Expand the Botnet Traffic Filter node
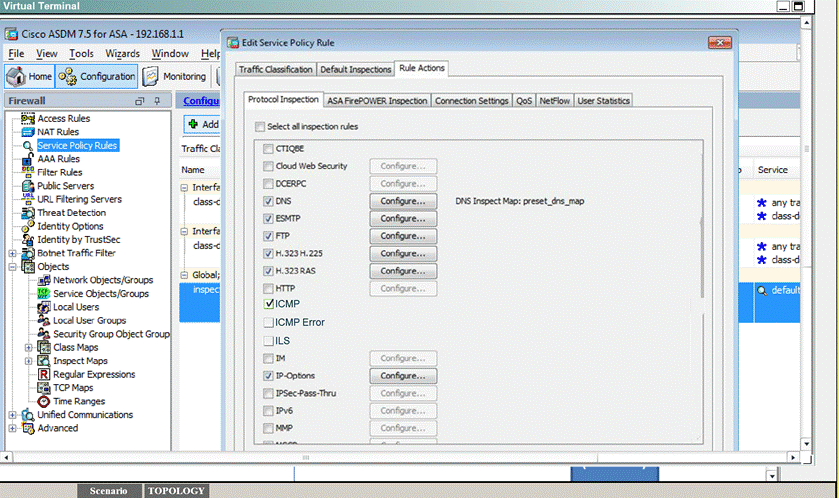 [12, 253]
